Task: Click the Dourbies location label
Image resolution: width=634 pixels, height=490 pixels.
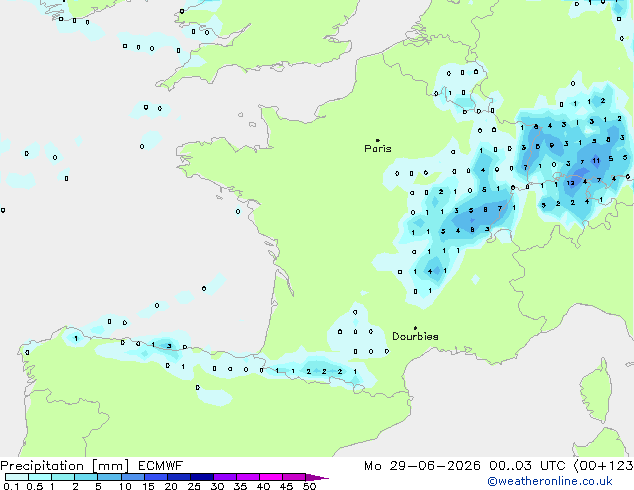Action: point(415,336)
